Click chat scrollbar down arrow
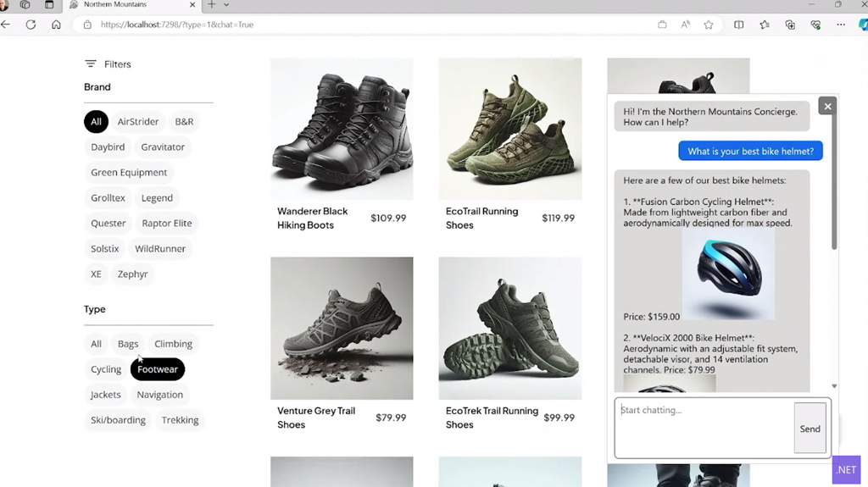Viewport: 868px width, 487px height. coord(834,386)
